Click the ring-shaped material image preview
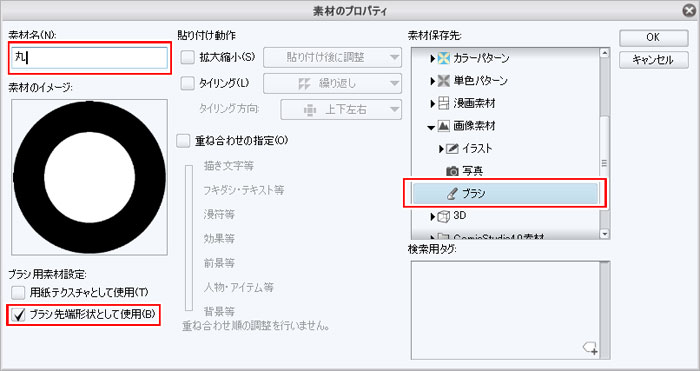 pyautogui.click(x=90, y=177)
